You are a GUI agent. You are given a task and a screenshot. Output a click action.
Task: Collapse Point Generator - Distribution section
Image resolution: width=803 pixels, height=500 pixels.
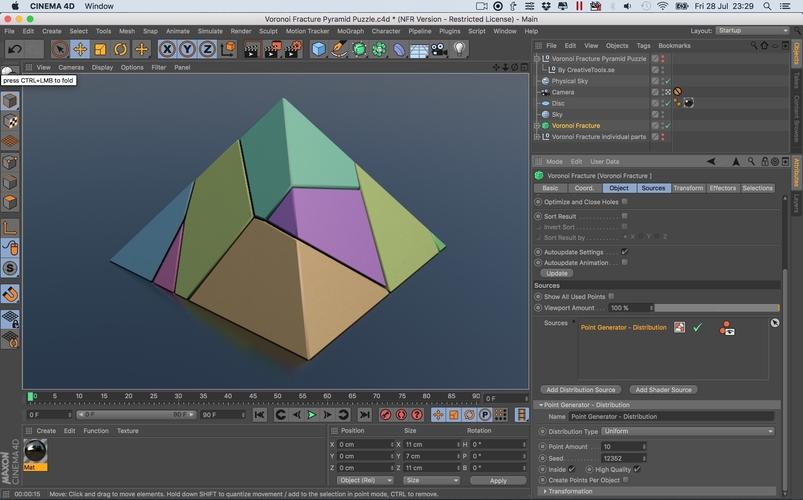click(541, 405)
